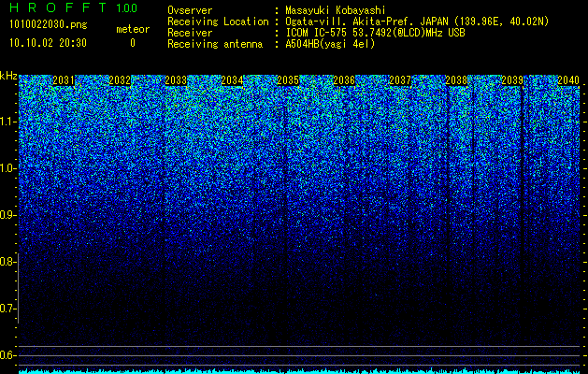Click the 2033 time marker
Screen dimensions: 588x374
(176, 80)
